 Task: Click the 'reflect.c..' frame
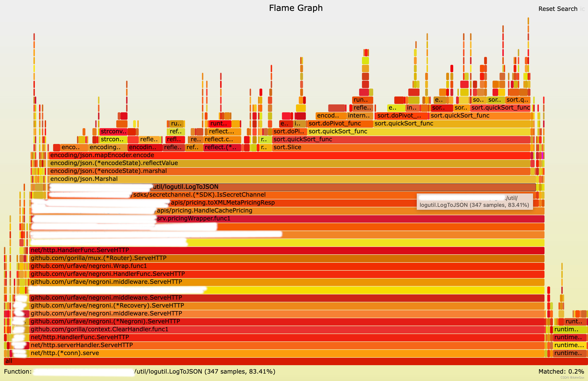coord(222,139)
